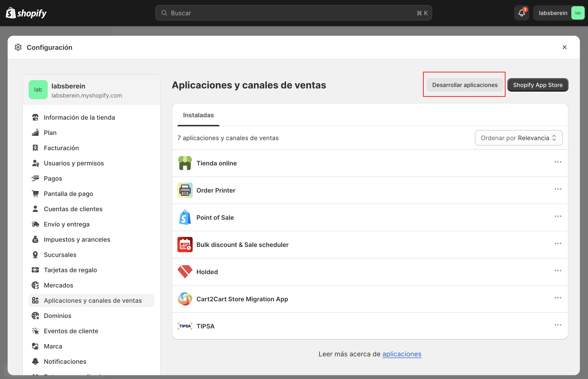This screenshot has width=588, height=379.
Task: Select Tarjetas de regalo settings
Action: (x=70, y=270)
